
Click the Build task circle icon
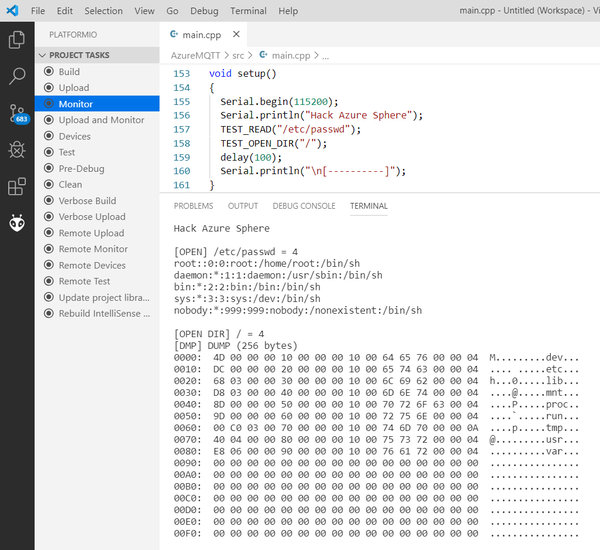tap(49, 71)
